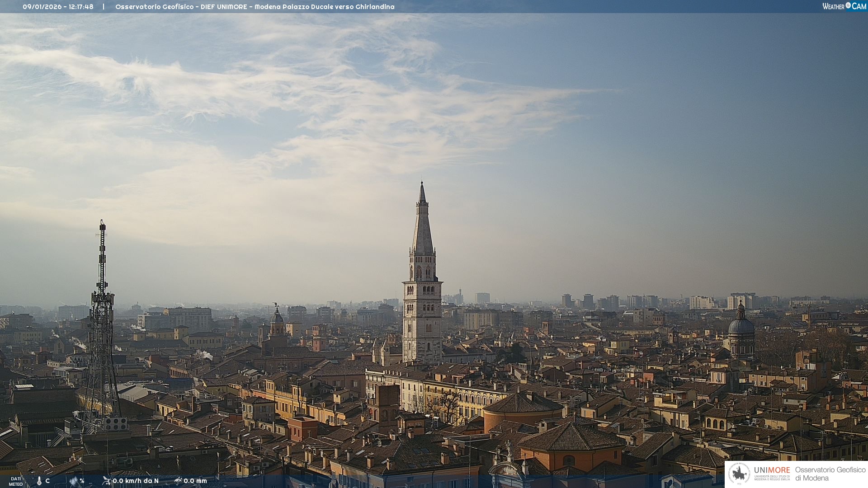Click the top of the antenna mast

tap(102, 223)
